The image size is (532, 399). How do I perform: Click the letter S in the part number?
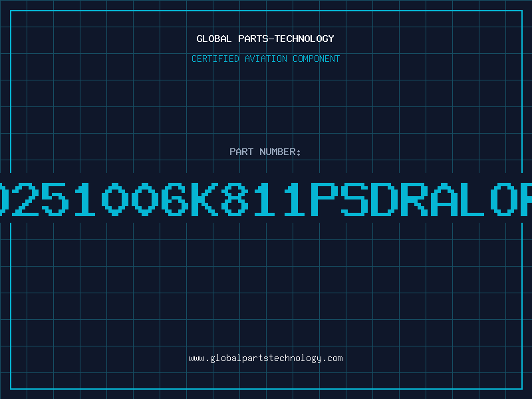(x=354, y=199)
